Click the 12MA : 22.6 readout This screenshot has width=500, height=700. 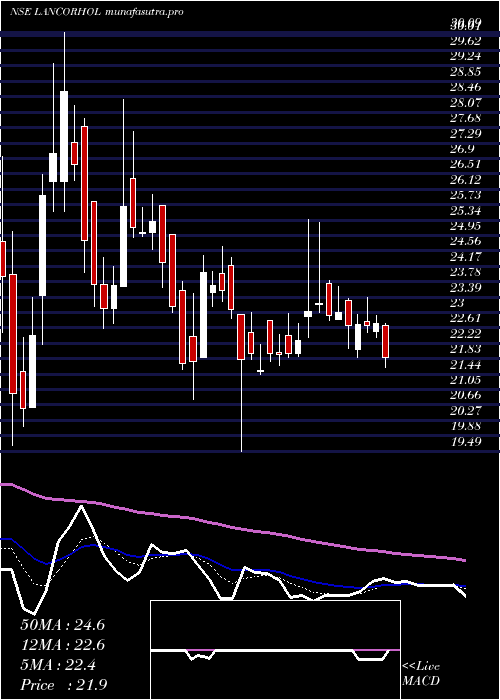coord(63,645)
